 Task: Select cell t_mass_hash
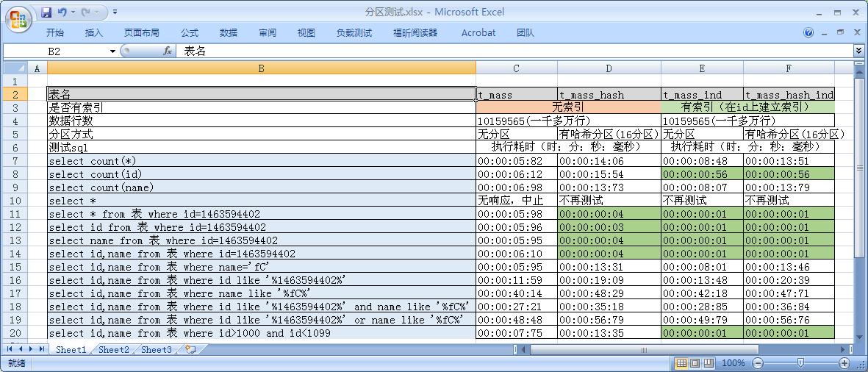609,95
